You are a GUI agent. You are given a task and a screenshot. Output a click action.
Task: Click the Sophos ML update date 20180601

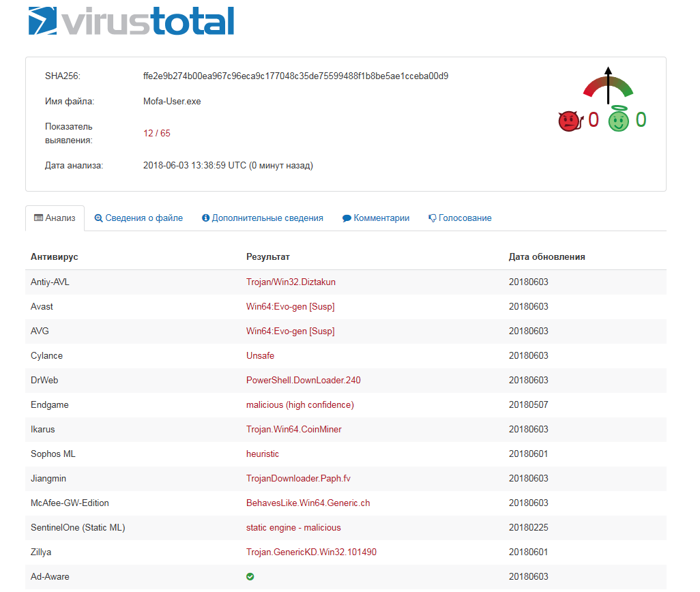(529, 454)
